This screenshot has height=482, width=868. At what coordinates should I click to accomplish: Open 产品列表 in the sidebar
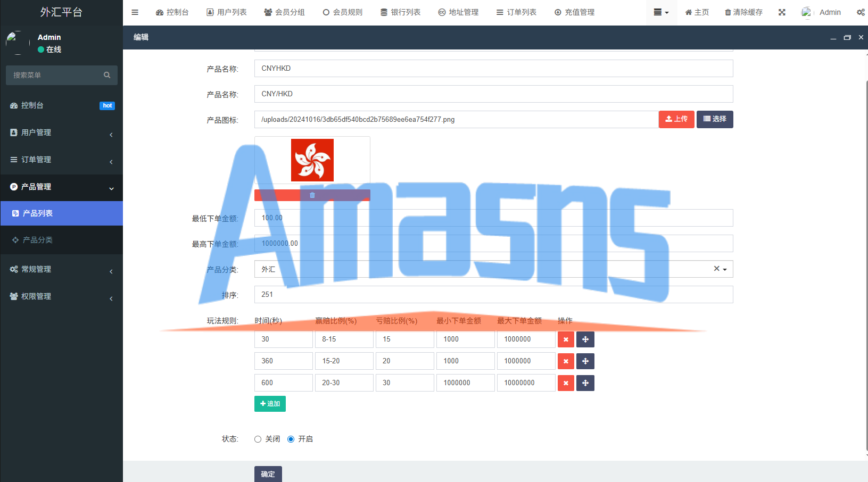coord(62,213)
